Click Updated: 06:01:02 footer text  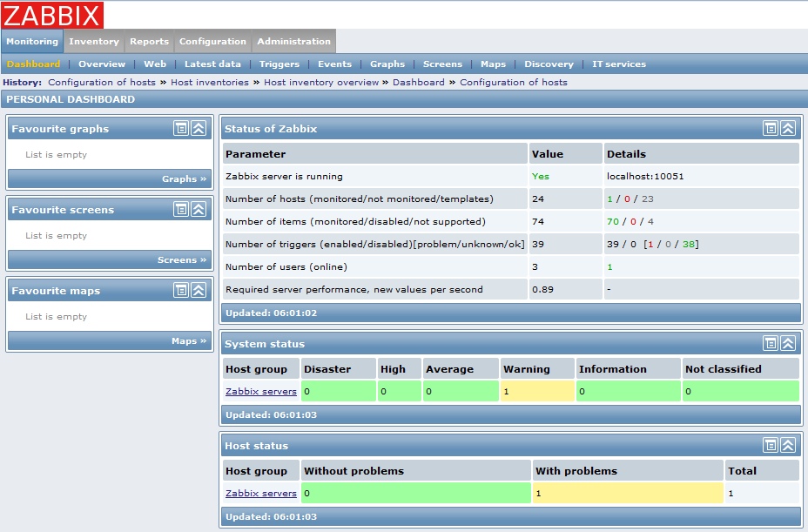(271, 313)
